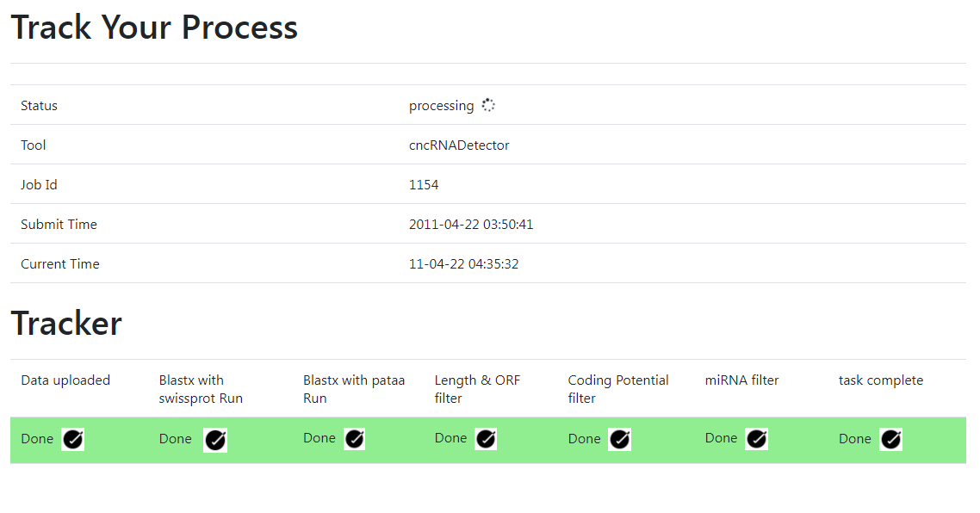Click the Current Time value
This screenshot has width=980, height=513.
(464, 263)
